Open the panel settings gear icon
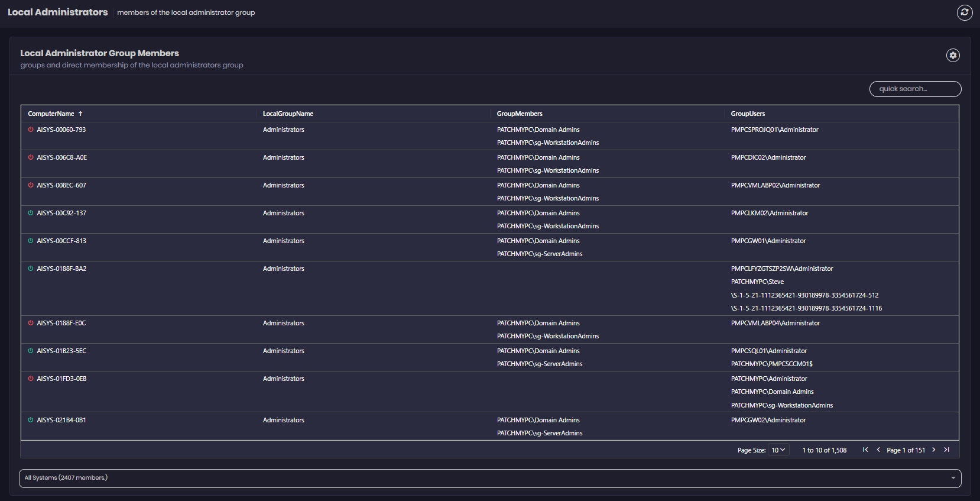The height and width of the screenshot is (501, 980). click(x=952, y=55)
